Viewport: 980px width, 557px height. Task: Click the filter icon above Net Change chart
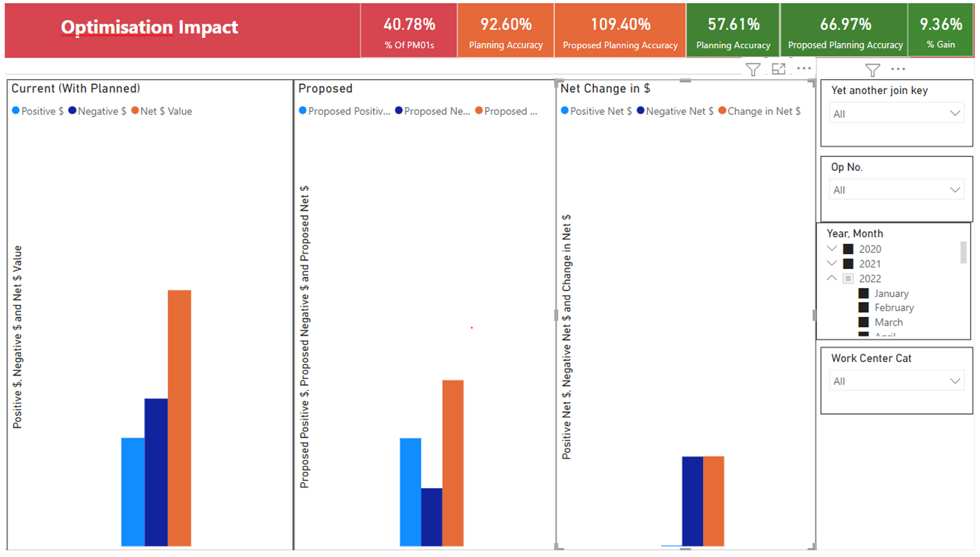753,69
